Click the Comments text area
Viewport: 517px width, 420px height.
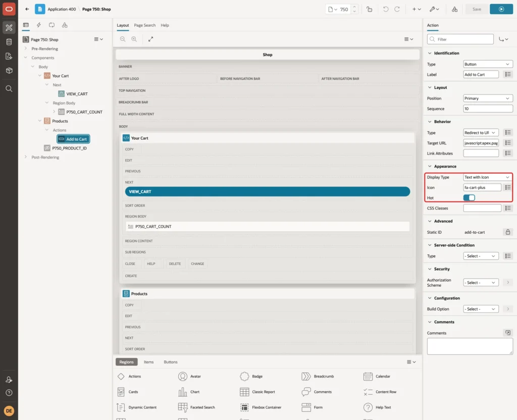pyautogui.click(x=470, y=346)
